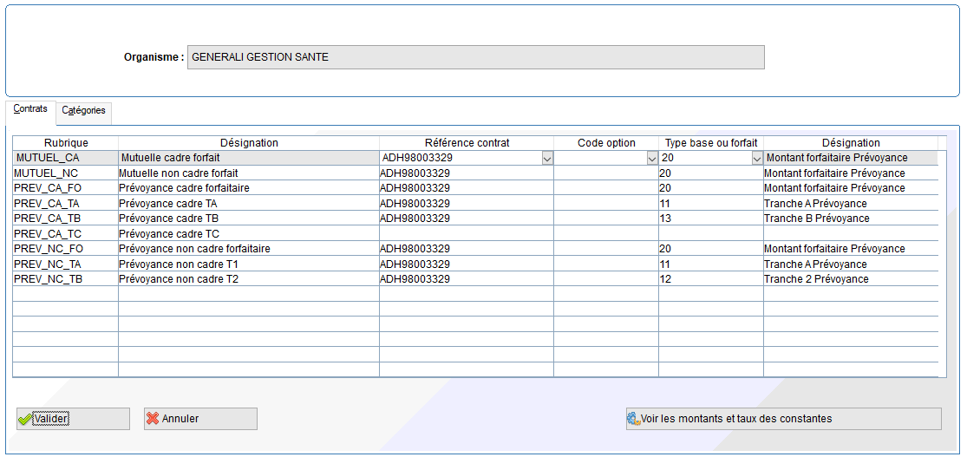Select the Contrats tab

coord(30,109)
